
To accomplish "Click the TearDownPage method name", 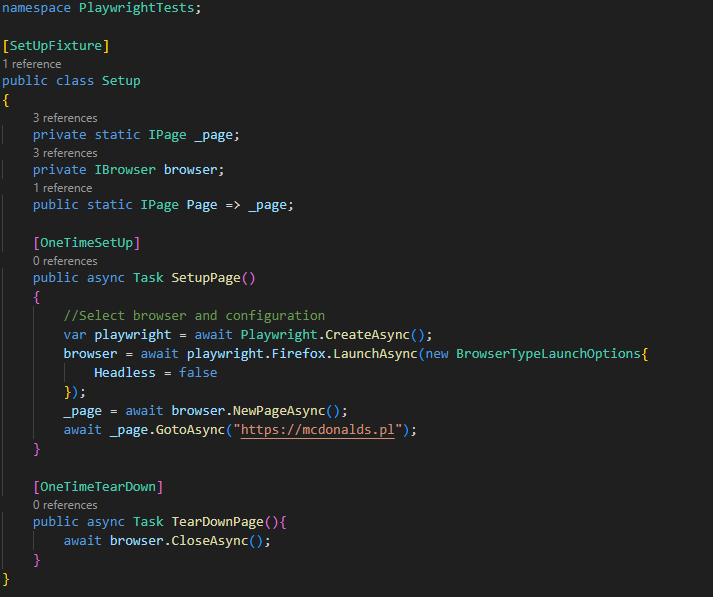I will coord(217,522).
